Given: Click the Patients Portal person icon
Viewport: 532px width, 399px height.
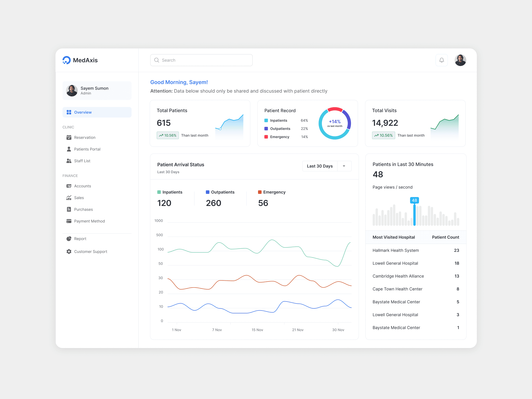Looking at the screenshot, I should [69, 149].
